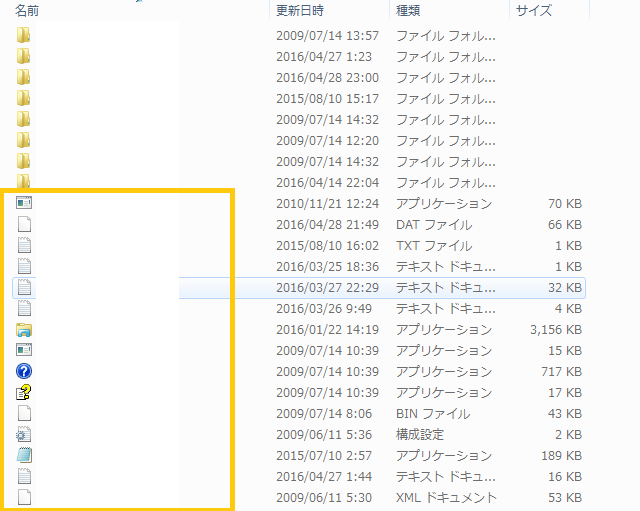Sort by the サイズ column header
This screenshot has height=511, width=640.
pos(534,10)
